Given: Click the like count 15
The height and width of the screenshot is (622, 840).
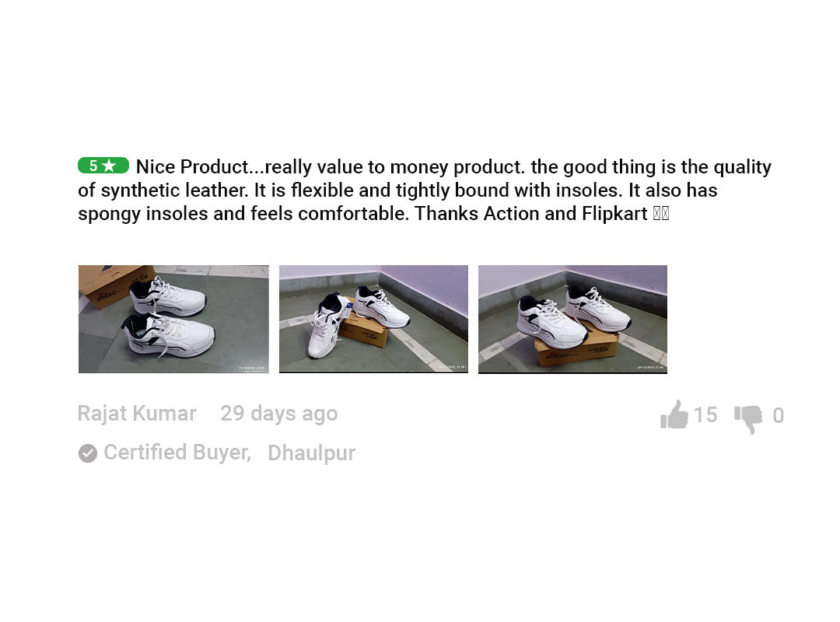Looking at the screenshot, I should point(705,415).
